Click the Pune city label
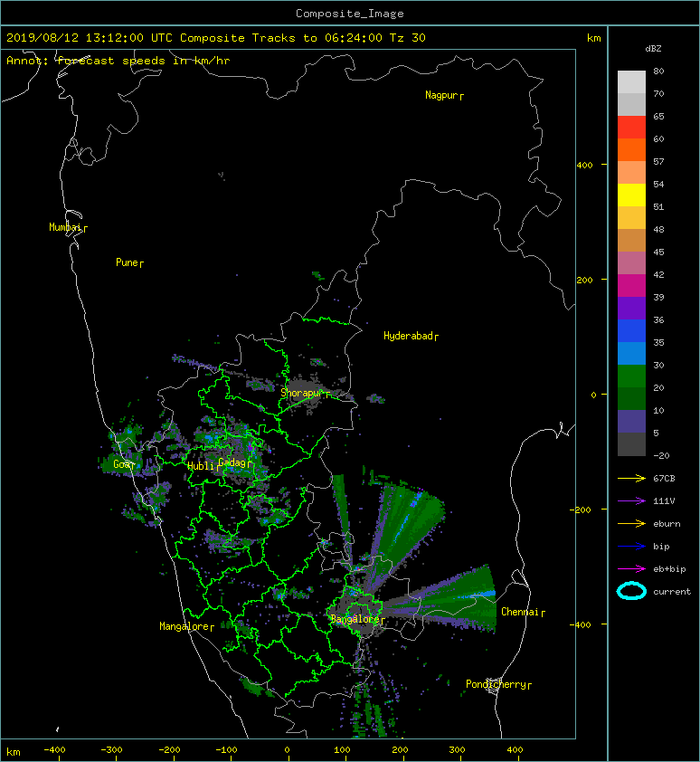Screen dimensions: 700x762 pyautogui.click(x=129, y=262)
